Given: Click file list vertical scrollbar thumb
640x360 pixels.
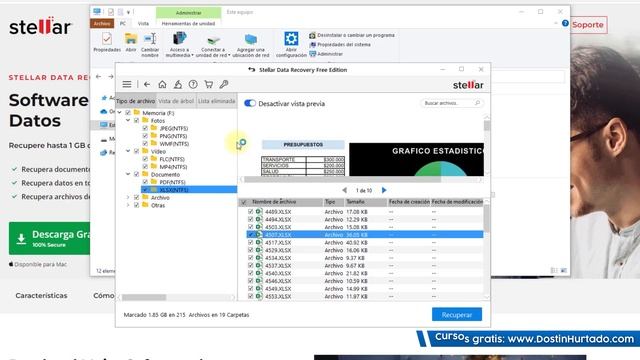Looking at the screenshot, I should coord(487,218).
